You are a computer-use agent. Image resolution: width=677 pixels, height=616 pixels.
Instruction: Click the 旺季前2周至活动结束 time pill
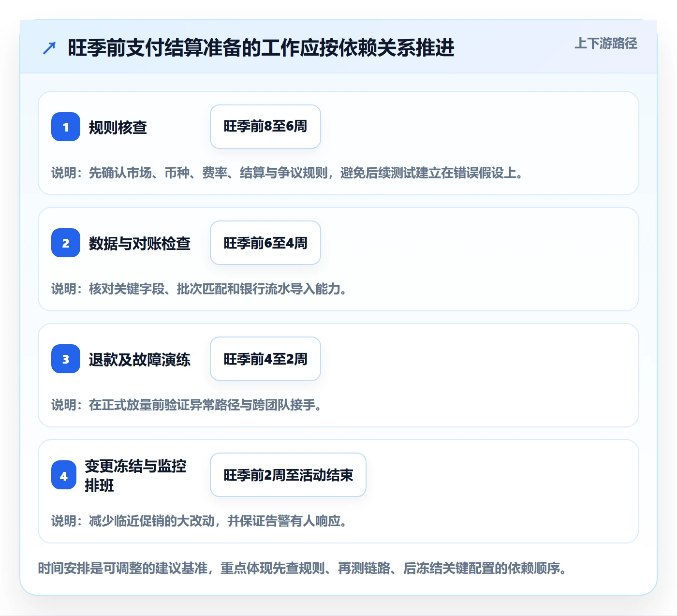288,475
